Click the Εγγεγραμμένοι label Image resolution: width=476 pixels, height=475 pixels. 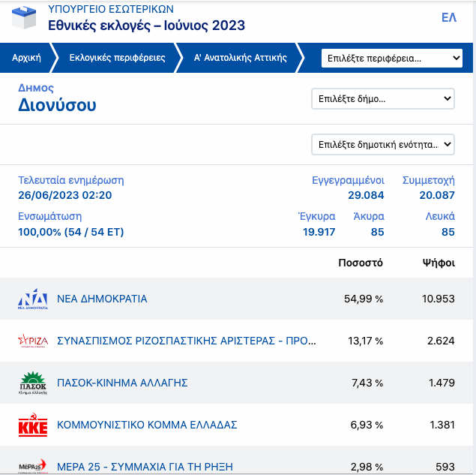pos(349,180)
